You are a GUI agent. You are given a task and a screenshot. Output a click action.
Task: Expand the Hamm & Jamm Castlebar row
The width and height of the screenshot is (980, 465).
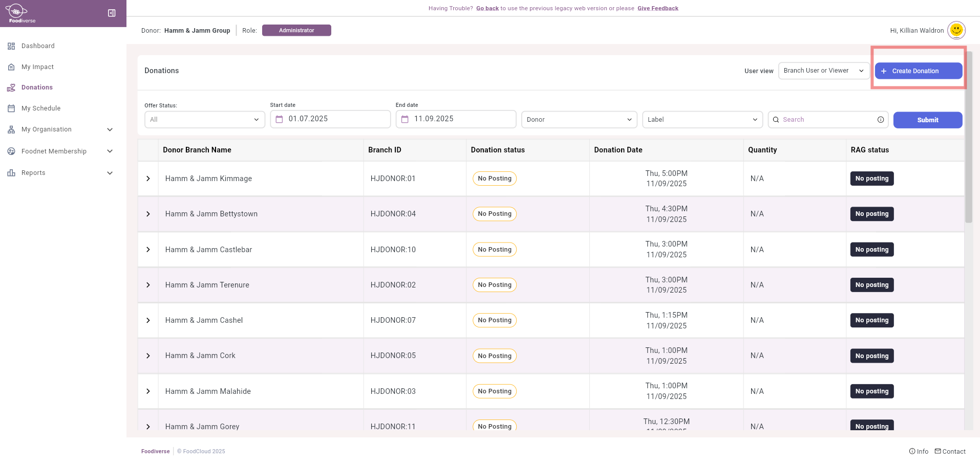[x=148, y=250]
